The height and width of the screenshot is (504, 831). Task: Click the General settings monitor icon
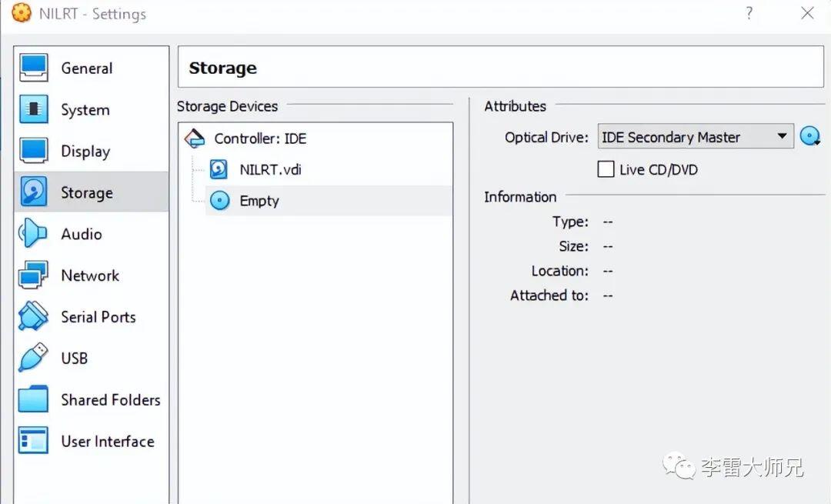(34, 68)
